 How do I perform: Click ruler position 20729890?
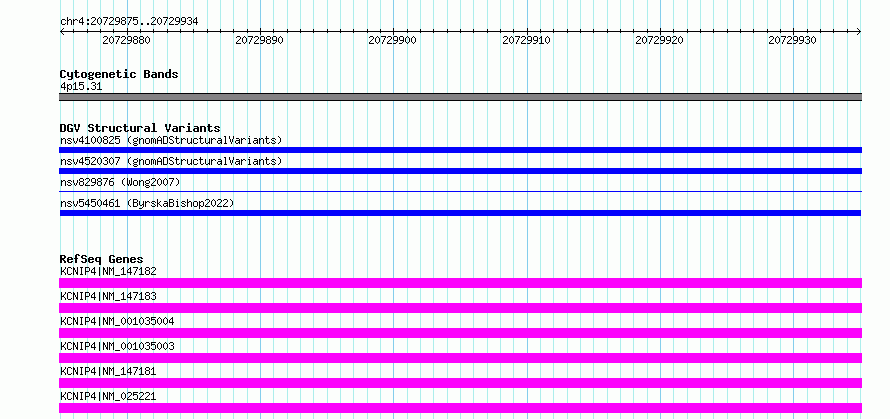tap(259, 40)
